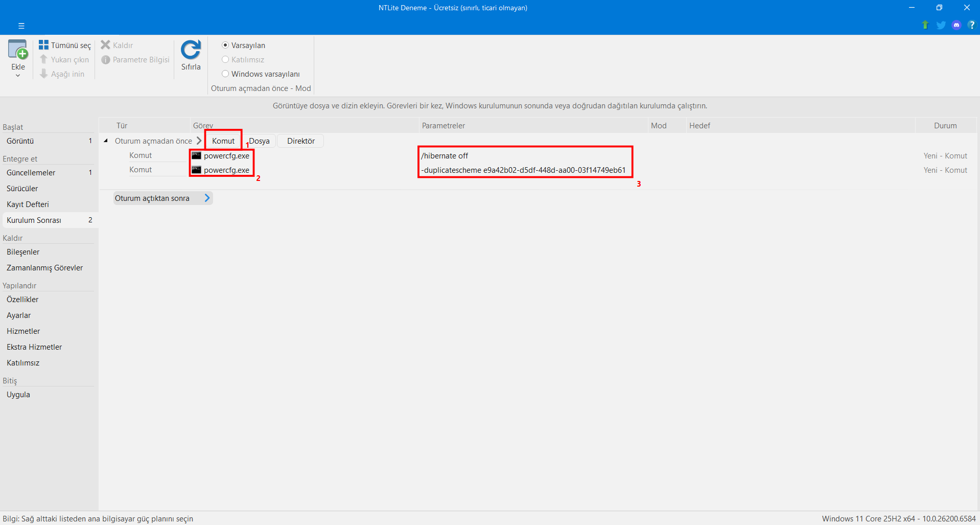Open the Güncellemeler sidebar page

pos(49,173)
